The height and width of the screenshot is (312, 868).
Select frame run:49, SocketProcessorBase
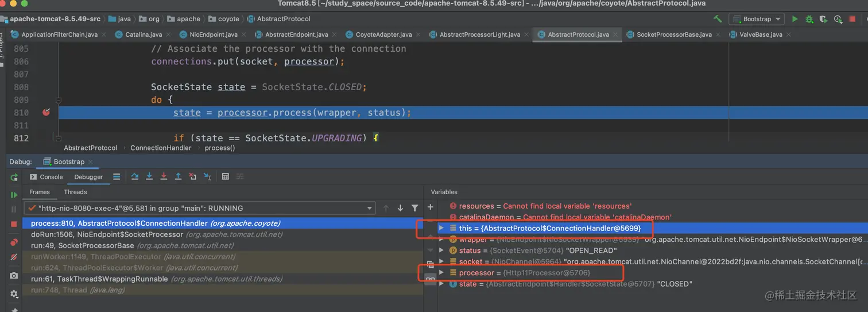pyautogui.click(x=223, y=245)
